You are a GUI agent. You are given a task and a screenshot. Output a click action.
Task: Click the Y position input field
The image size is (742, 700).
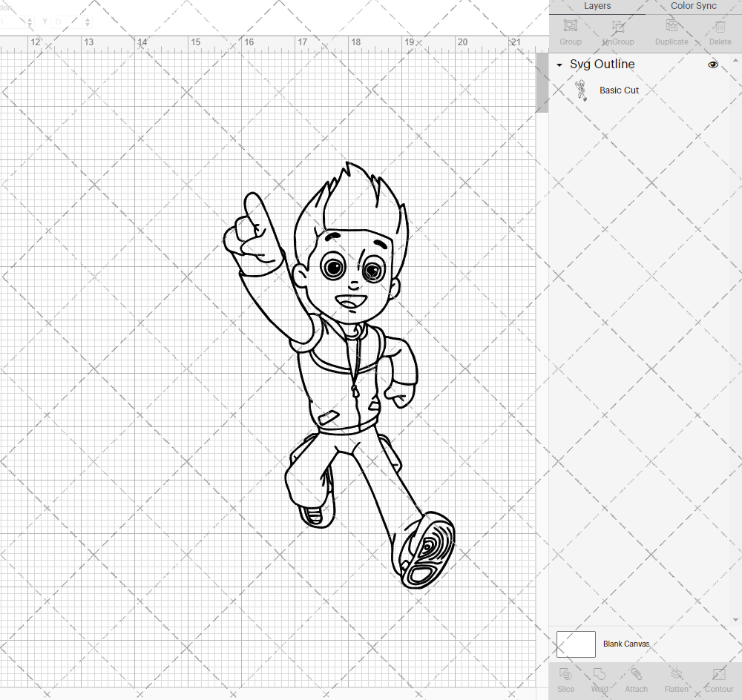coord(67,22)
